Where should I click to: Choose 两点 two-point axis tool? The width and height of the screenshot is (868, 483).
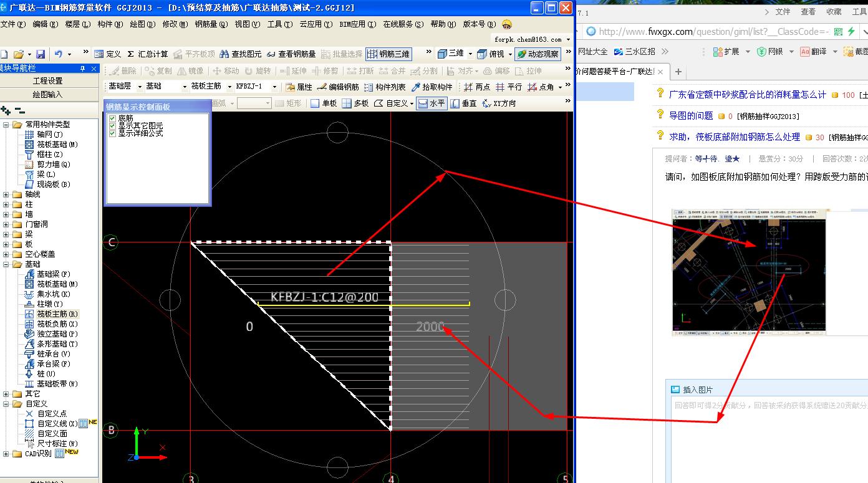click(477, 87)
